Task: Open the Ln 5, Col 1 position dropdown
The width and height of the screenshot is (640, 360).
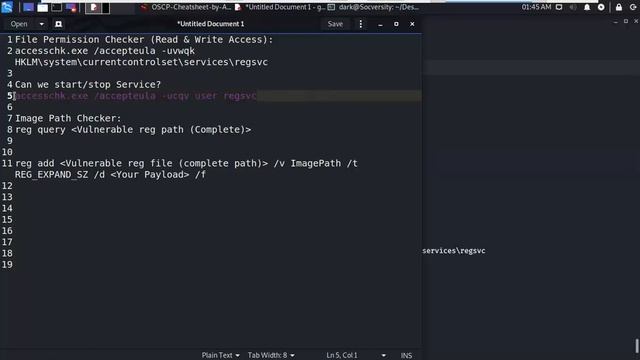Action: pyautogui.click(x=356, y=356)
